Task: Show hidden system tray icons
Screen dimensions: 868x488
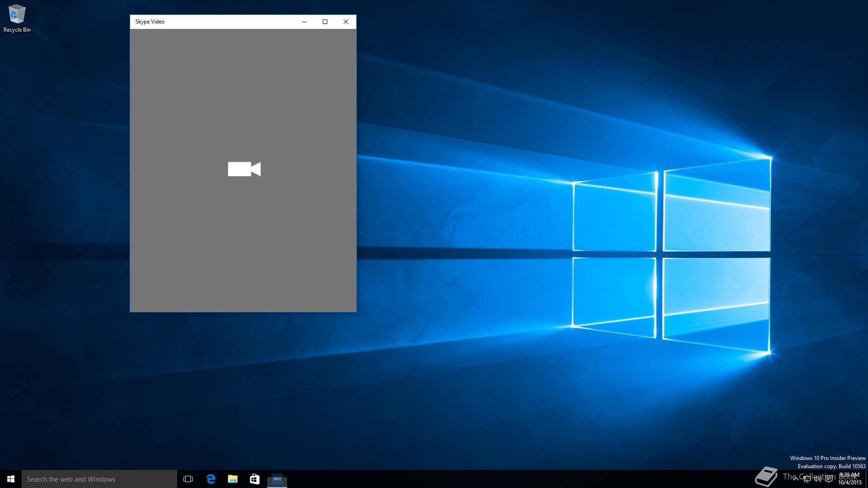Action: pyautogui.click(x=796, y=479)
